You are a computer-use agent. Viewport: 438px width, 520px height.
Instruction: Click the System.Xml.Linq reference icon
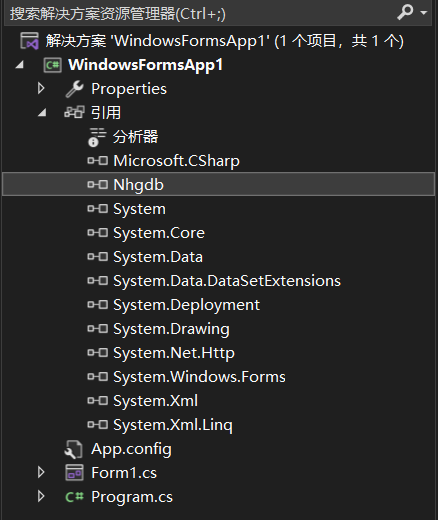pos(98,425)
